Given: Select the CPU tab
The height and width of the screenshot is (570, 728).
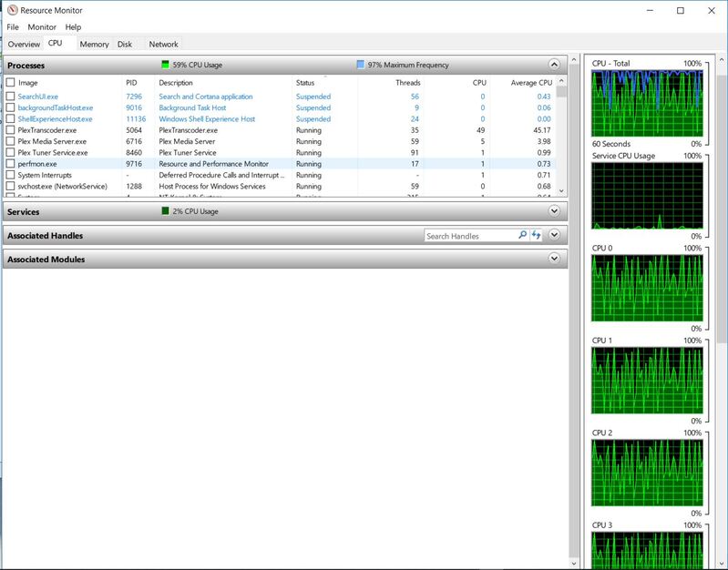Looking at the screenshot, I should [x=55, y=43].
